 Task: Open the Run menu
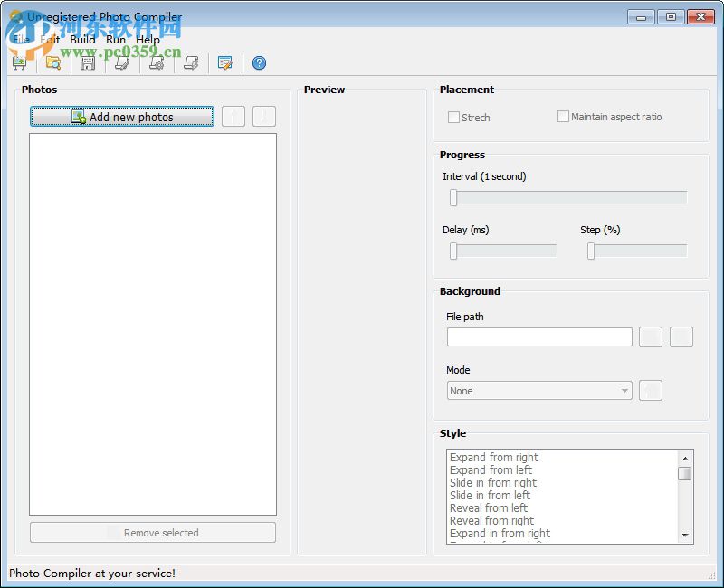pyautogui.click(x=116, y=40)
